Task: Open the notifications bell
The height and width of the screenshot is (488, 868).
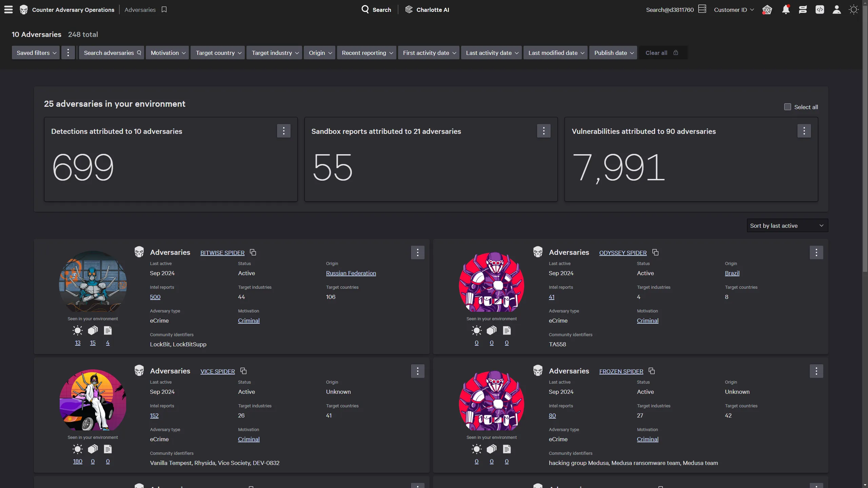Action: point(786,9)
